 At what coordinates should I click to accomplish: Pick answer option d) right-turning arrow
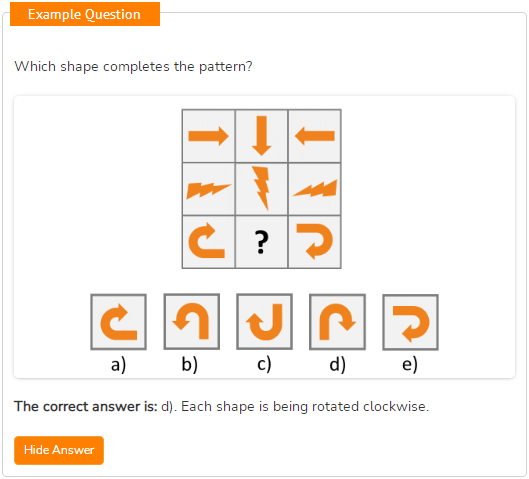click(337, 322)
